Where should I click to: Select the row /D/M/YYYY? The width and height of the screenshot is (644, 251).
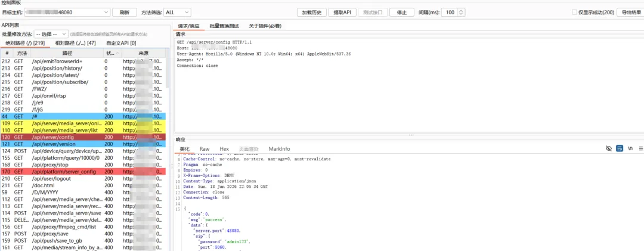click(x=82, y=192)
